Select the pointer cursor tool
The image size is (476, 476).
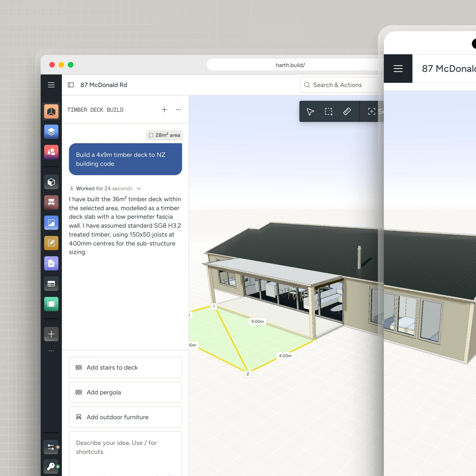point(310,112)
